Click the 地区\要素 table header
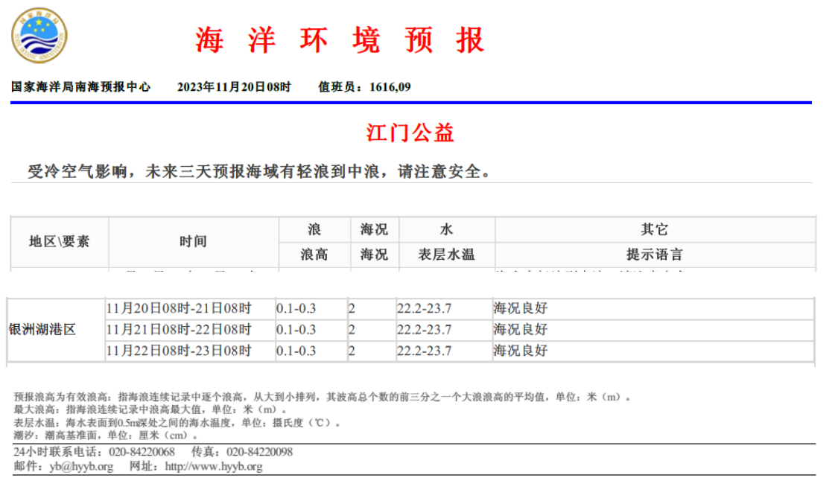Image resolution: width=838 pixels, height=504 pixels. click(x=60, y=242)
